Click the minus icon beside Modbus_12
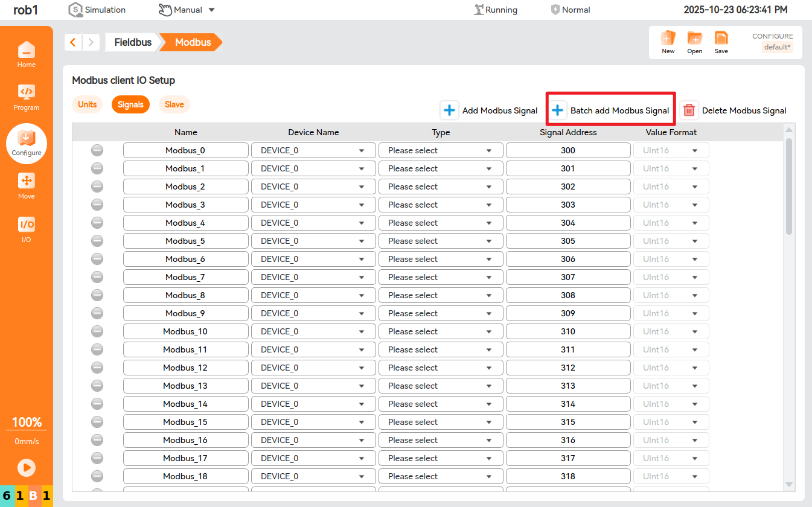This screenshot has height=507, width=812. point(97,368)
